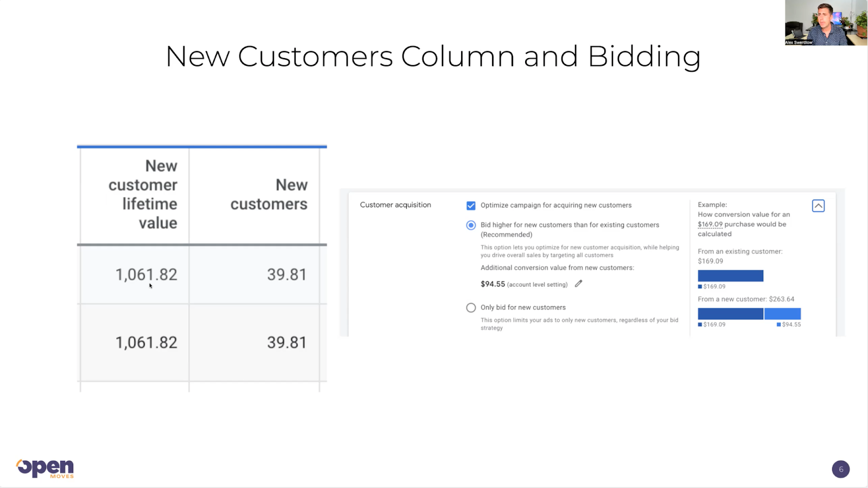Open Alex Swerdlow webcam thumbnail
The height and width of the screenshot is (488, 868).
click(826, 22)
